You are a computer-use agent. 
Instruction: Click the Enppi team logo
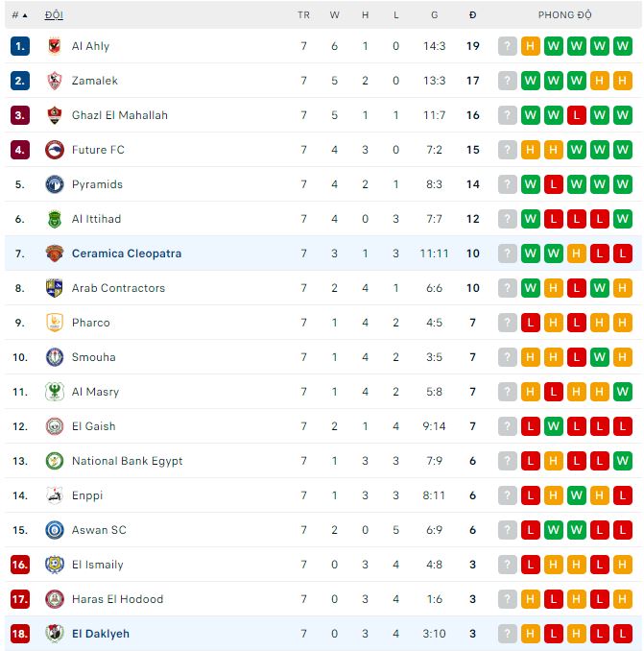tap(54, 495)
